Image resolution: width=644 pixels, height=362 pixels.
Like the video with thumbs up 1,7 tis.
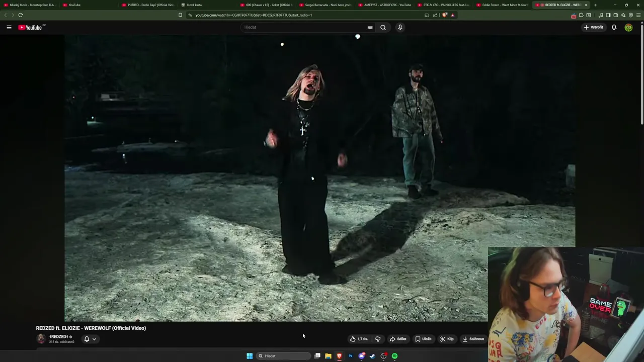tap(359, 339)
